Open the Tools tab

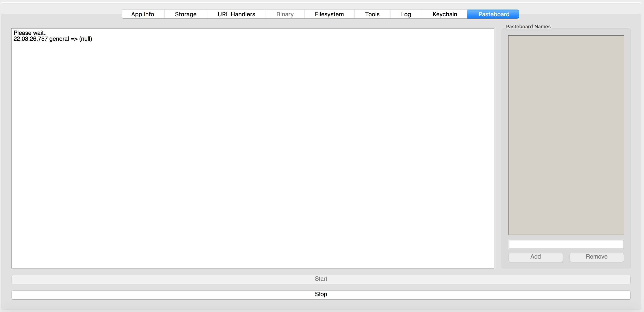click(372, 14)
